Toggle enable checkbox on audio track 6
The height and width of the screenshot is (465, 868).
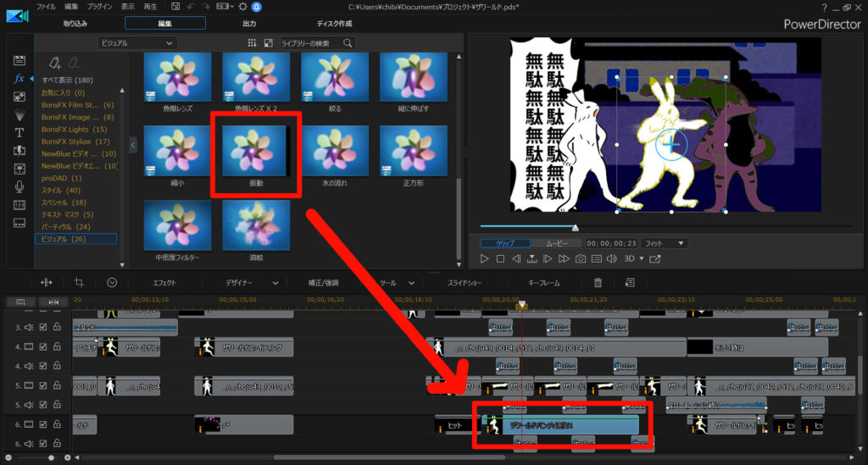[43, 444]
